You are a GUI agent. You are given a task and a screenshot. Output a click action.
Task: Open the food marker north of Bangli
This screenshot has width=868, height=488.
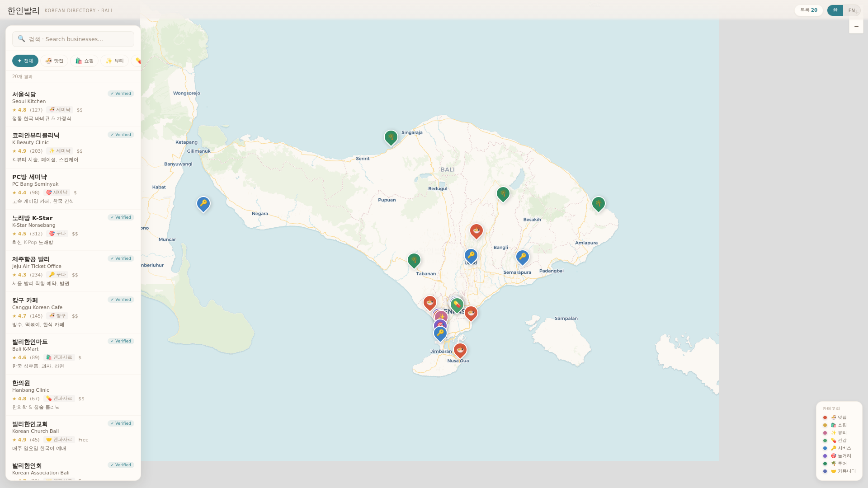(476, 231)
